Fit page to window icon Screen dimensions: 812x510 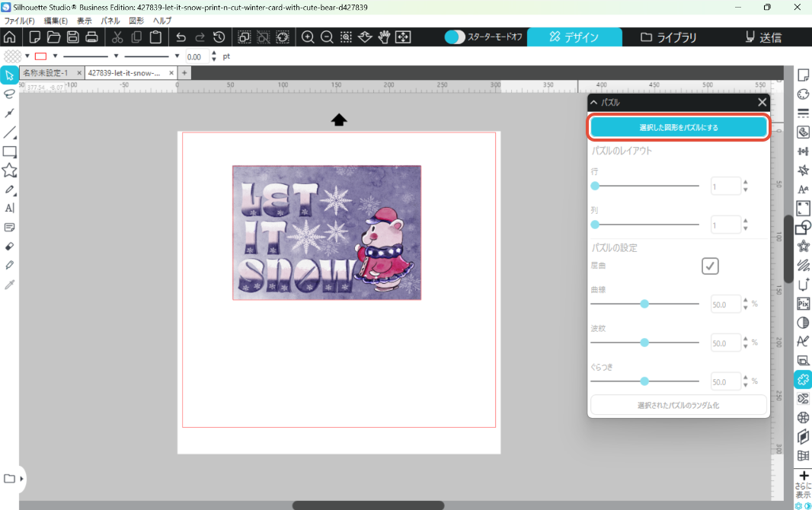[x=403, y=37]
